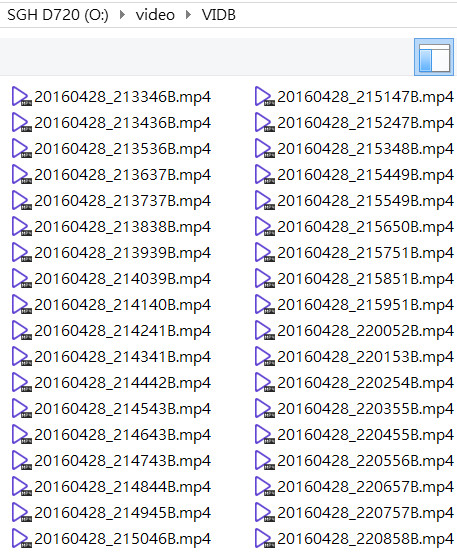Click the icon of 20160428_213346B.mp4
This screenshot has height=555, width=457.
21,97
